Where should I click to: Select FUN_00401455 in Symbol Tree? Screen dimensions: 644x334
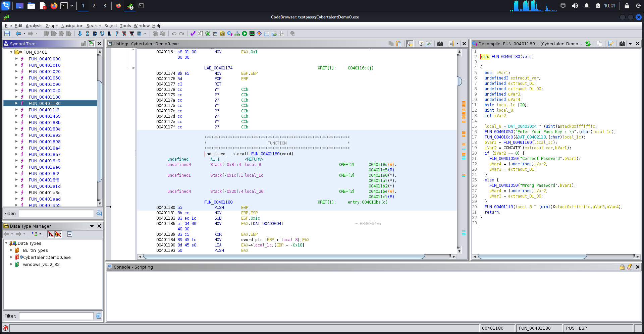pyautogui.click(x=45, y=116)
